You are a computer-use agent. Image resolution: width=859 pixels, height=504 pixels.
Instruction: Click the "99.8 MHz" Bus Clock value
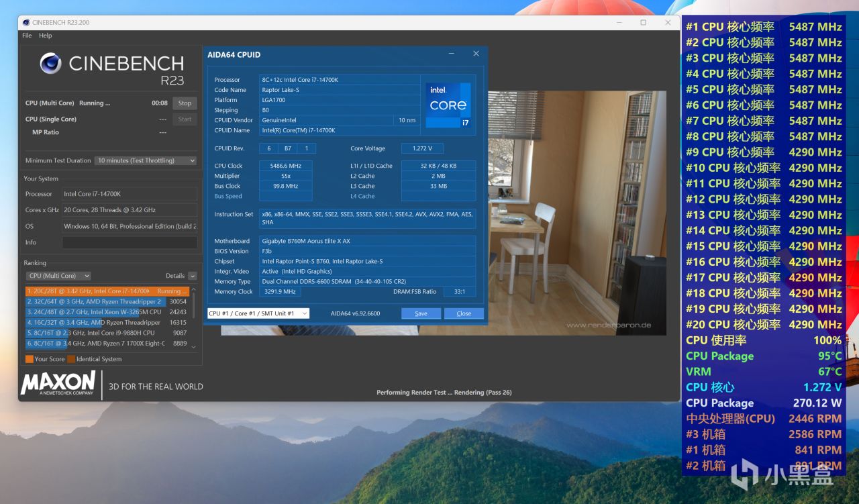tap(286, 186)
